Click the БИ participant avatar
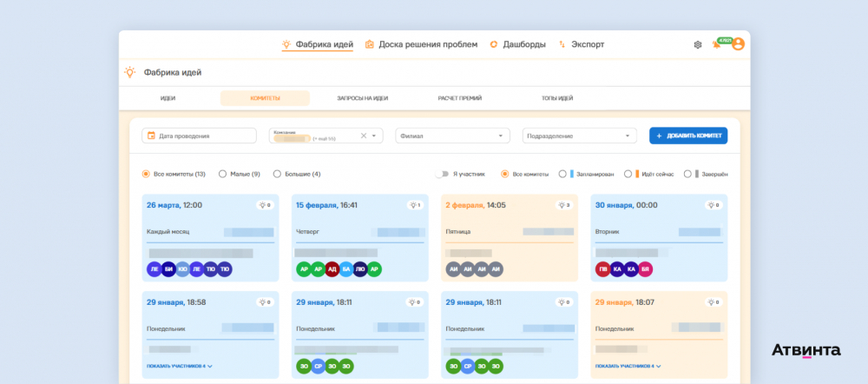This screenshot has height=384, width=868. coord(169,269)
